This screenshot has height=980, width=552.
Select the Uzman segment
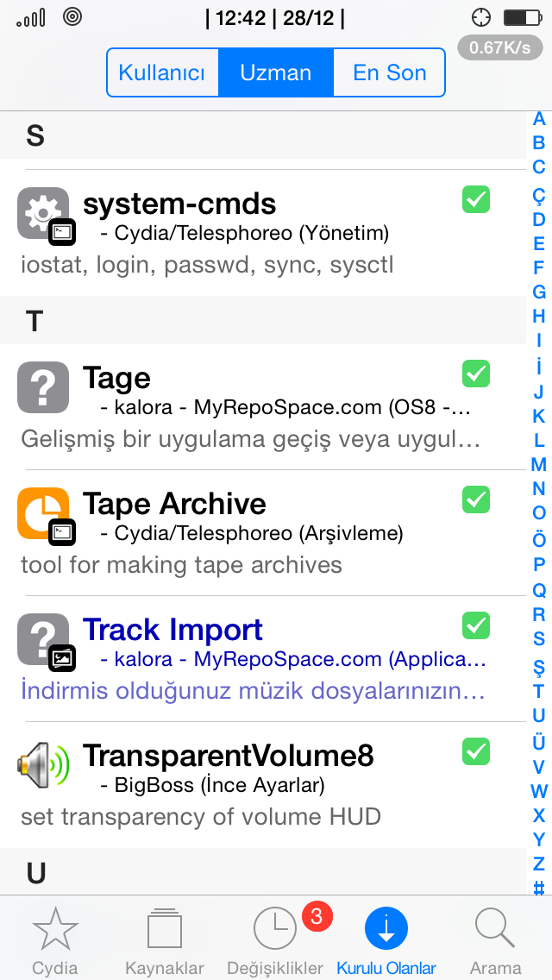click(x=276, y=72)
